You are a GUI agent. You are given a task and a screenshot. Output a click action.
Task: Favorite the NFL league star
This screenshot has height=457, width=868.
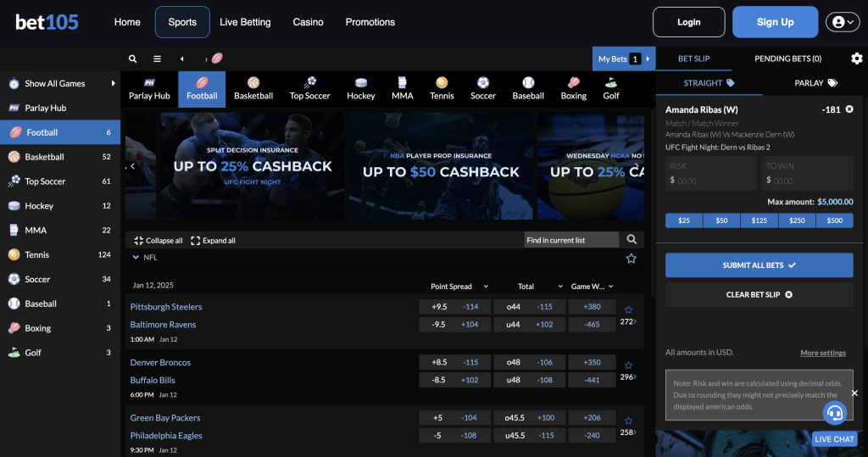coord(631,258)
